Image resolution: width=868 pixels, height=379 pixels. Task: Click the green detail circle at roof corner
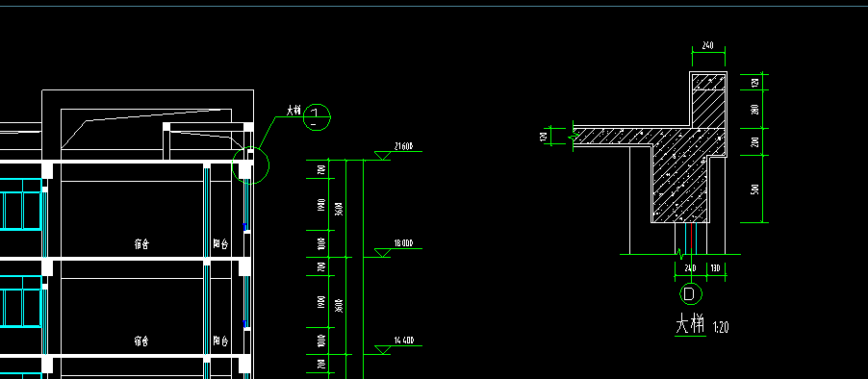point(250,164)
